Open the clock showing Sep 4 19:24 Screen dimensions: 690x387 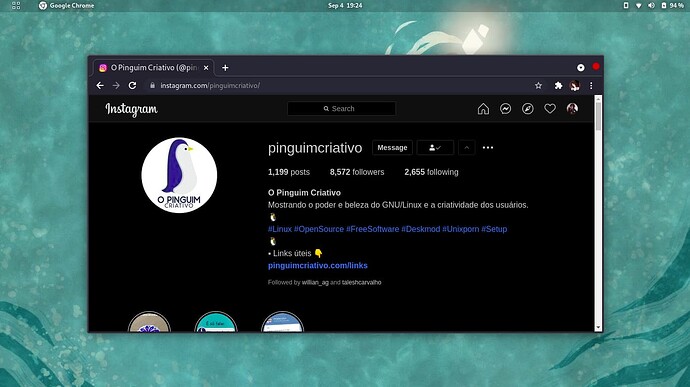[345, 6]
